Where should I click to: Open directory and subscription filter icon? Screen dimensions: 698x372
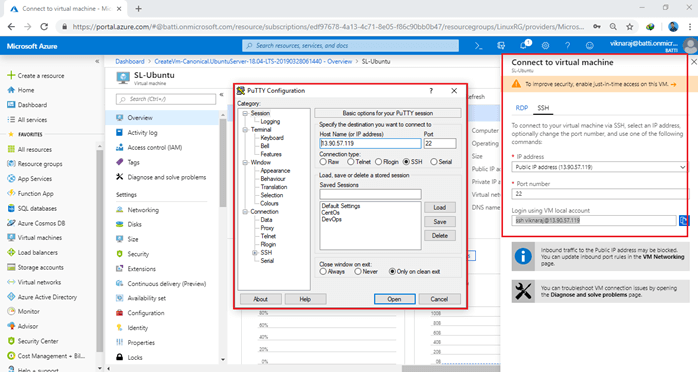(x=501, y=46)
